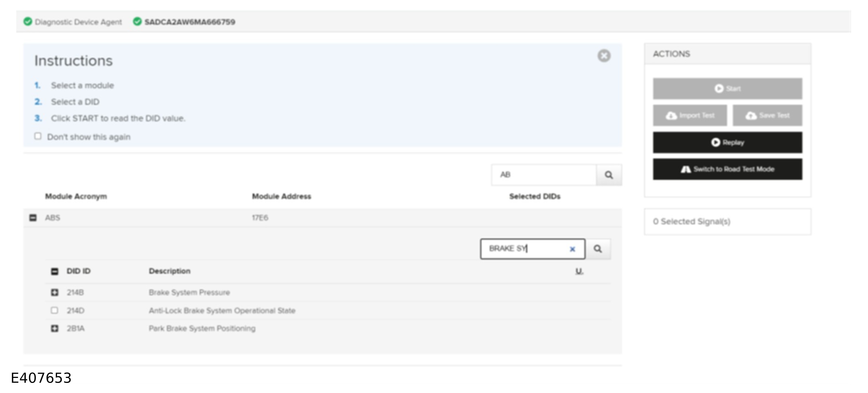
Task: Click the green VIN status check icon
Action: pos(137,22)
